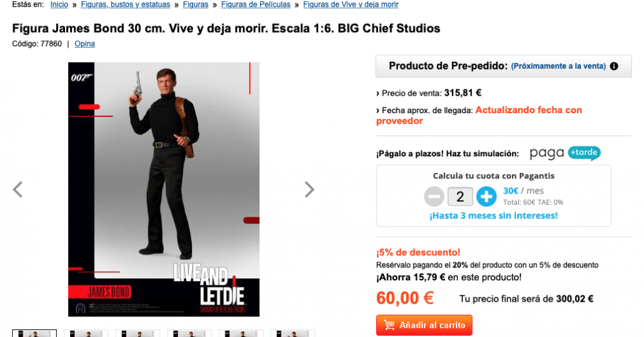
Task: Click the pre-order info icon
Action: coord(614,66)
